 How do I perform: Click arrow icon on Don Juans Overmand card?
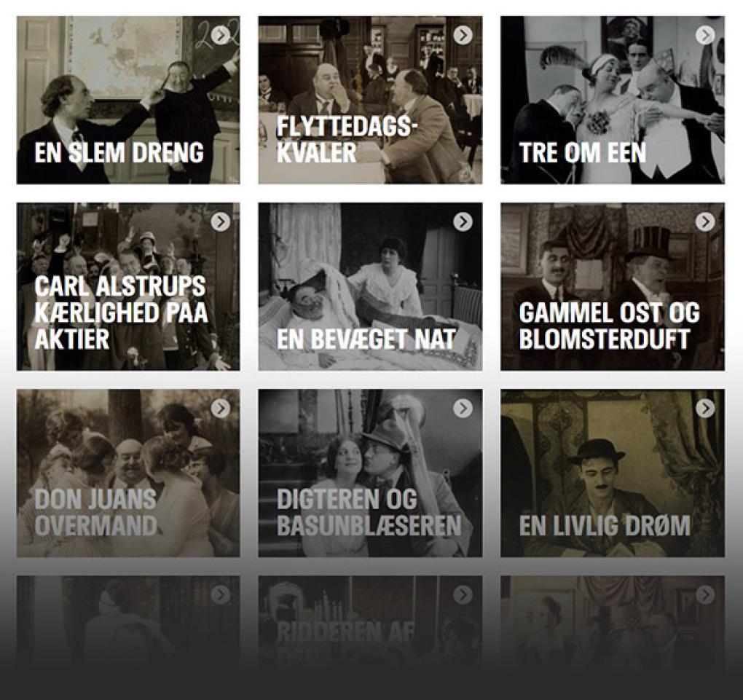(x=220, y=408)
